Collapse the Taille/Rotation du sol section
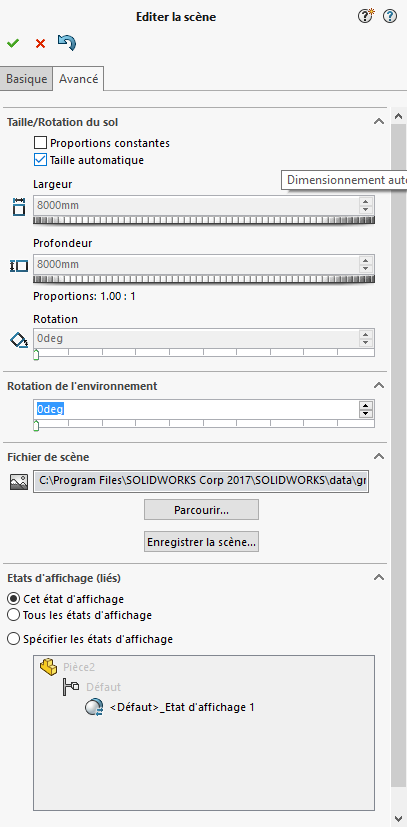 (x=379, y=121)
